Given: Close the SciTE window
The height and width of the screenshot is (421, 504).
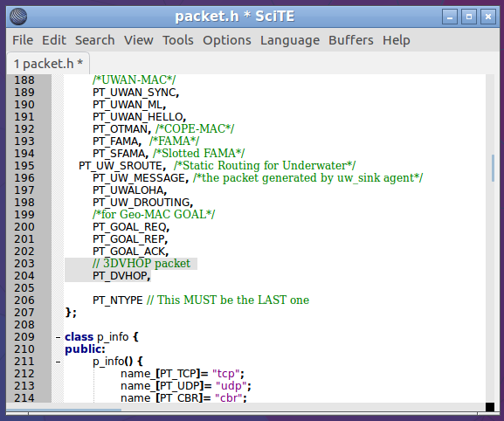Looking at the screenshot, I should click(x=488, y=17).
